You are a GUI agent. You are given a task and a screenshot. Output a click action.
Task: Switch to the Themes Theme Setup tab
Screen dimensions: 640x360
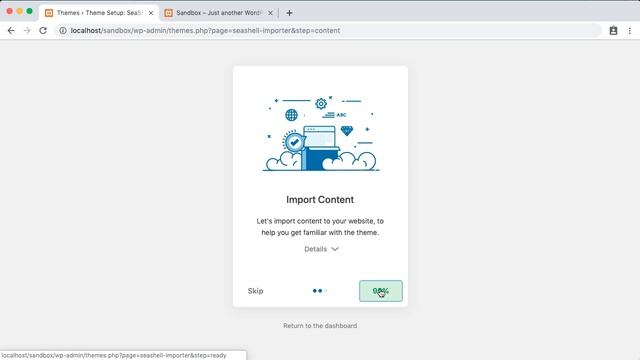(x=99, y=13)
